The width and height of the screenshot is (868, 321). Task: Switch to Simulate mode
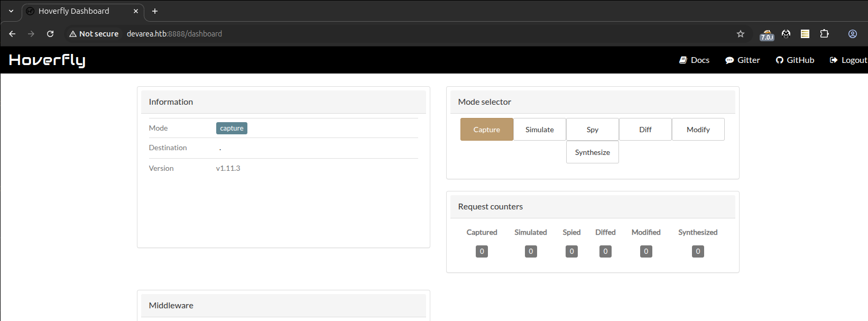(540, 130)
